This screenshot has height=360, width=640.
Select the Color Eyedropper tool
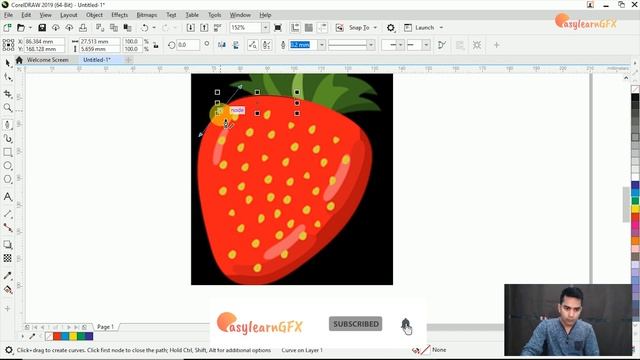click(x=7, y=276)
